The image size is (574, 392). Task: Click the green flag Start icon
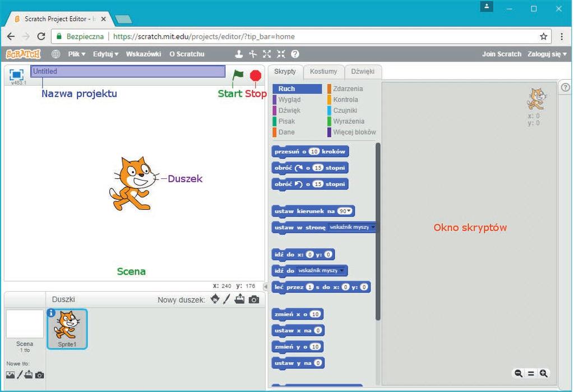238,76
